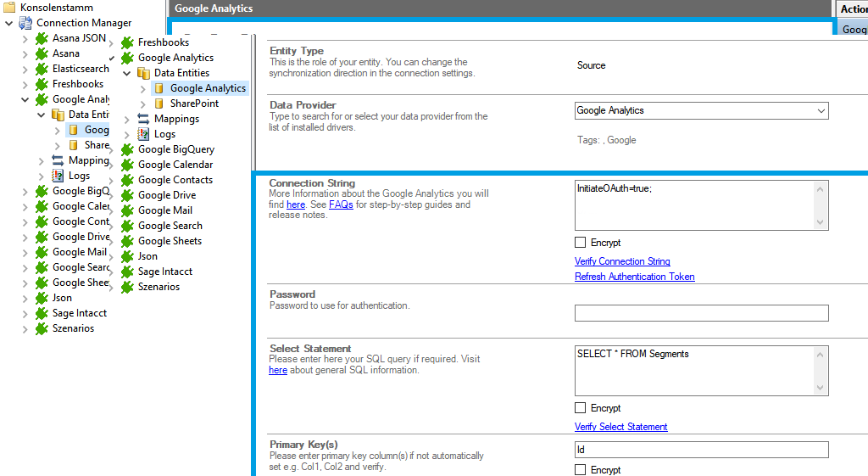This screenshot has width=868, height=476.
Task: Collapse the truncated 'Google Anal' node chevron
Action: pos(25,100)
